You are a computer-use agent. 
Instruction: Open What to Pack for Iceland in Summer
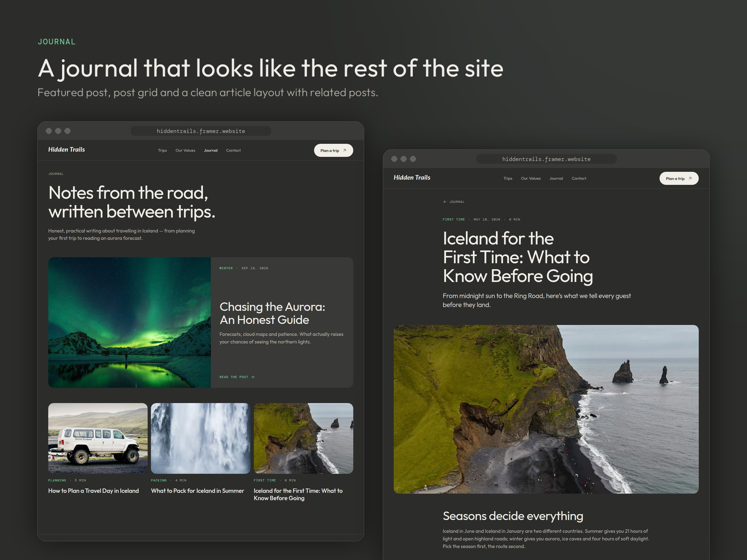pyautogui.click(x=197, y=491)
